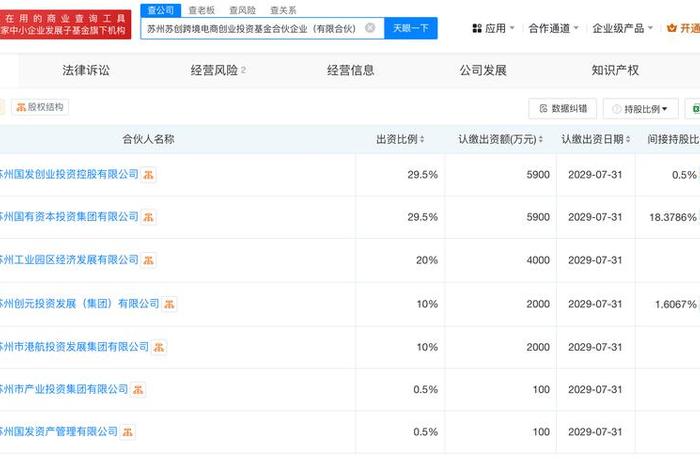Open the 企业级产品 dropdown menu
The width and height of the screenshot is (700, 470).
(x=622, y=28)
